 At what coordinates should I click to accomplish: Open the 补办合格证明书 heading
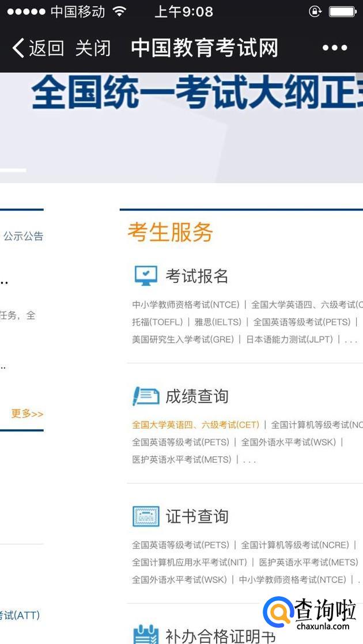(x=221, y=636)
